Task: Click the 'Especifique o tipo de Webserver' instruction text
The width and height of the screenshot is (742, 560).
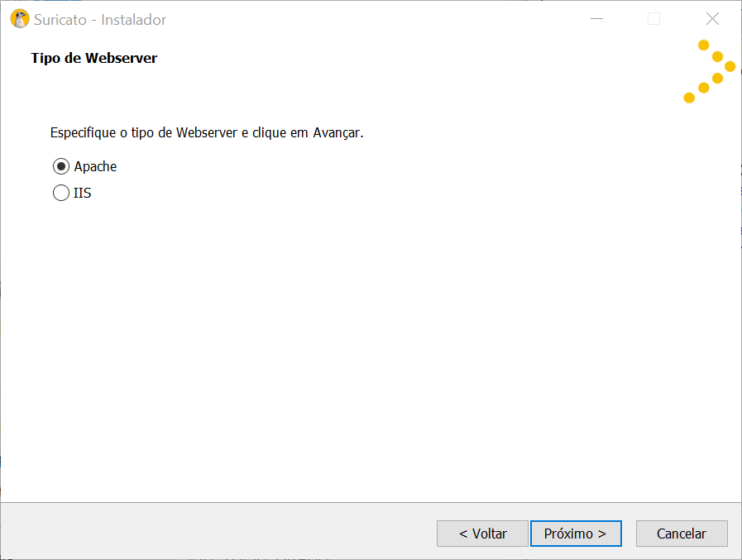Action: point(207,133)
